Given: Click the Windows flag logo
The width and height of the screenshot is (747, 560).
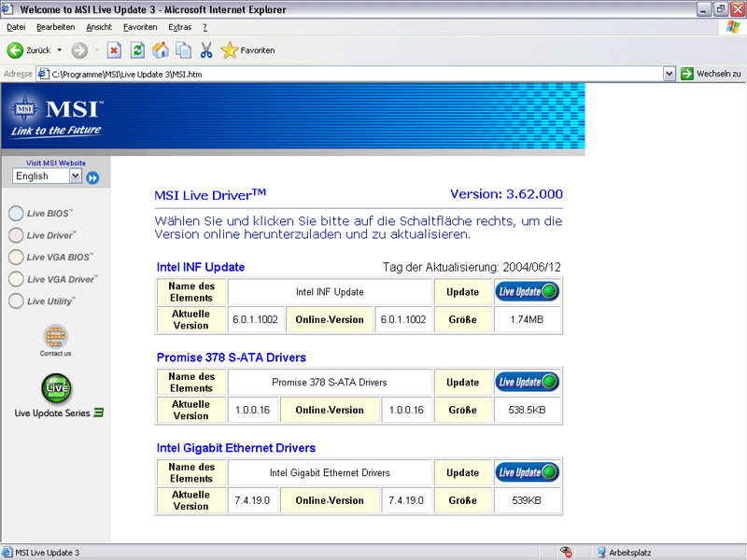Looking at the screenshot, I should click(x=733, y=27).
